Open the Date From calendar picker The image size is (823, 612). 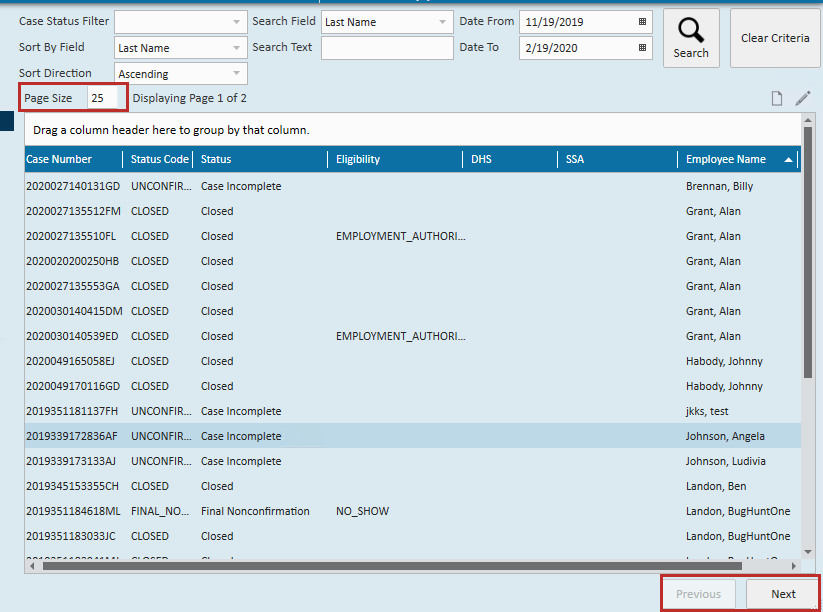pos(642,22)
